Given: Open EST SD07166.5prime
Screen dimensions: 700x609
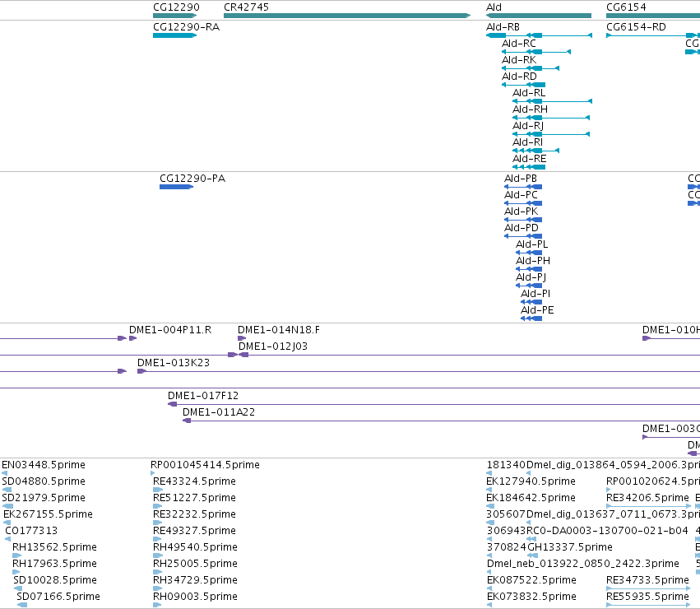Looking at the screenshot, I should (x=58, y=597).
